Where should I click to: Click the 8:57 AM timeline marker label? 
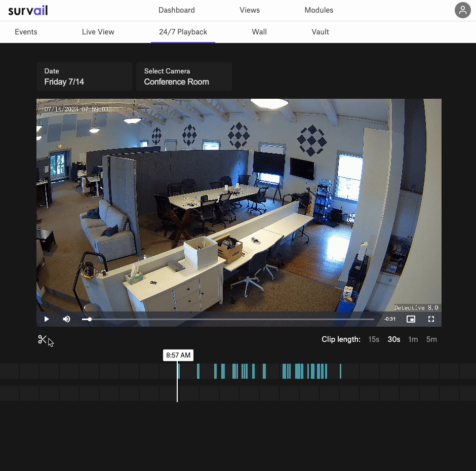click(x=178, y=355)
